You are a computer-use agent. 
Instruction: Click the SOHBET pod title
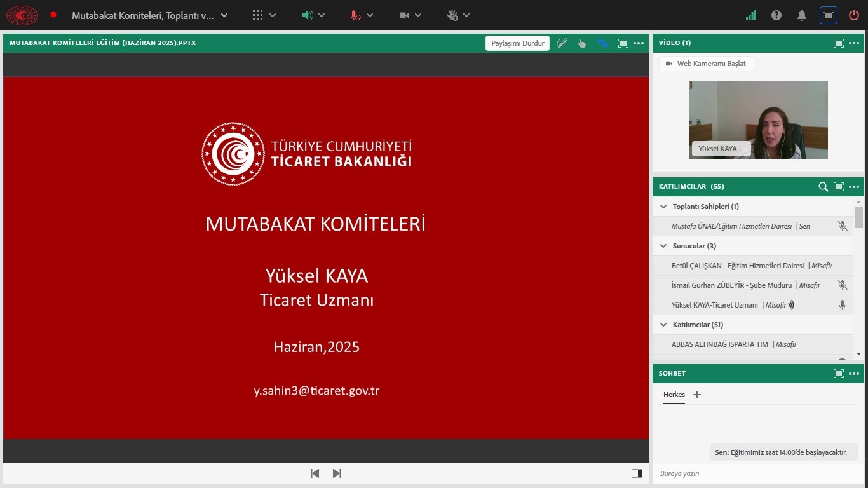click(x=672, y=374)
